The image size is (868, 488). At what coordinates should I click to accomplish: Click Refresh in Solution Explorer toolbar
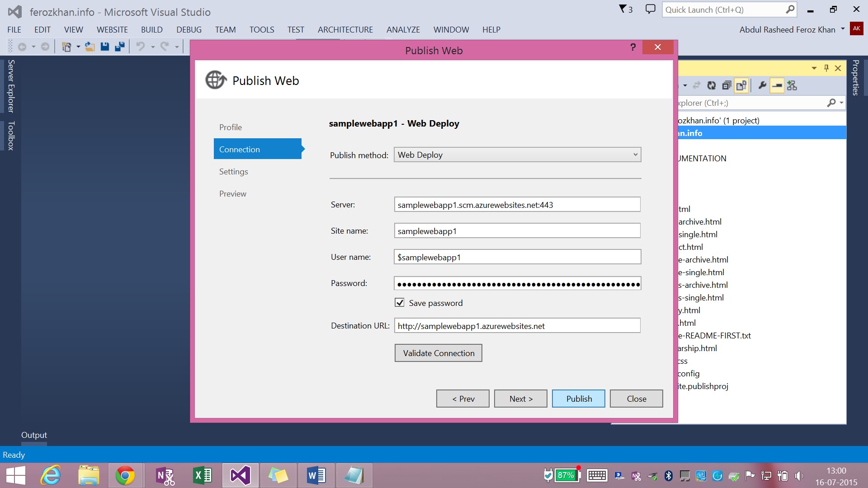tap(712, 85)
